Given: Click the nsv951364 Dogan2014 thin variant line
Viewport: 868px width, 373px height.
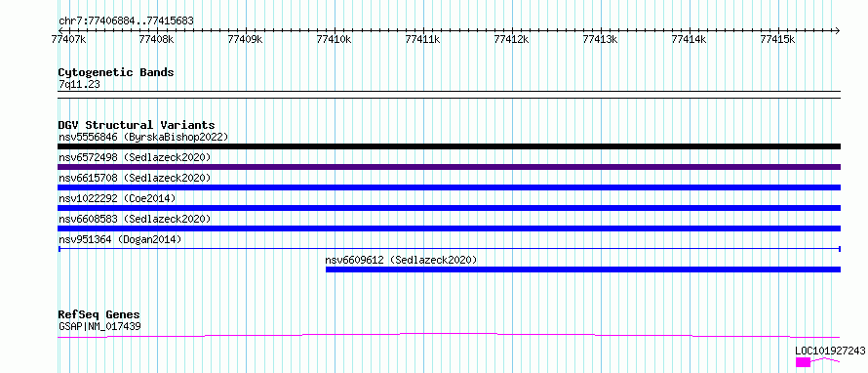Looking at the screenshot, I should 449,249.
